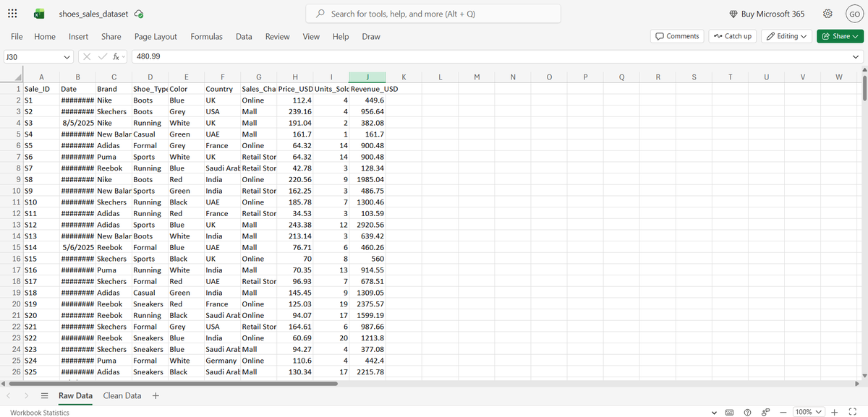Select cell containing 2920.56
868x417 pixels.
click(367, 225)
